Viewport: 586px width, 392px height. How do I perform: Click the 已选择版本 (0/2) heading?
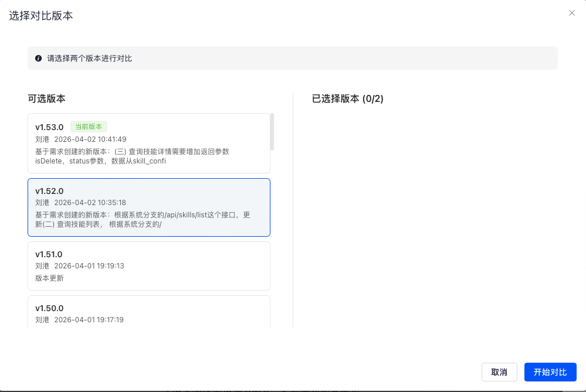[x=348, y=98]
